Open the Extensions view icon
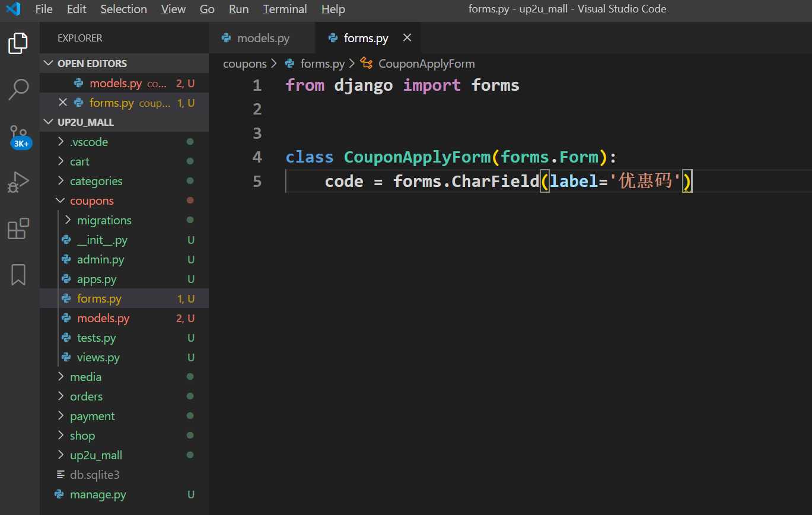The image size is (812, 515). coord(18,228)
